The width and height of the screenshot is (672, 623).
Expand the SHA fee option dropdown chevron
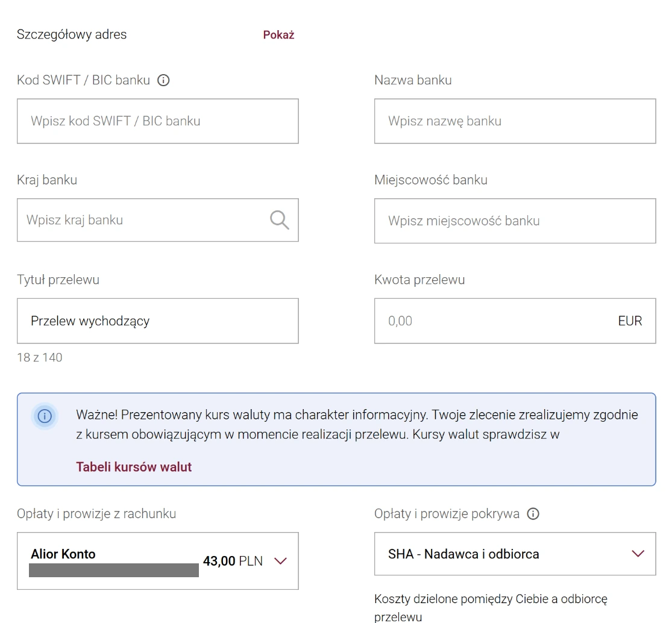point(638,554)
